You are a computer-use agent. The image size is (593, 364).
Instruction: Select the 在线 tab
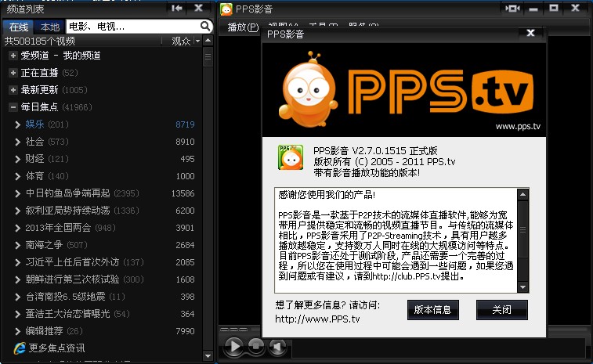coord(20,27)
